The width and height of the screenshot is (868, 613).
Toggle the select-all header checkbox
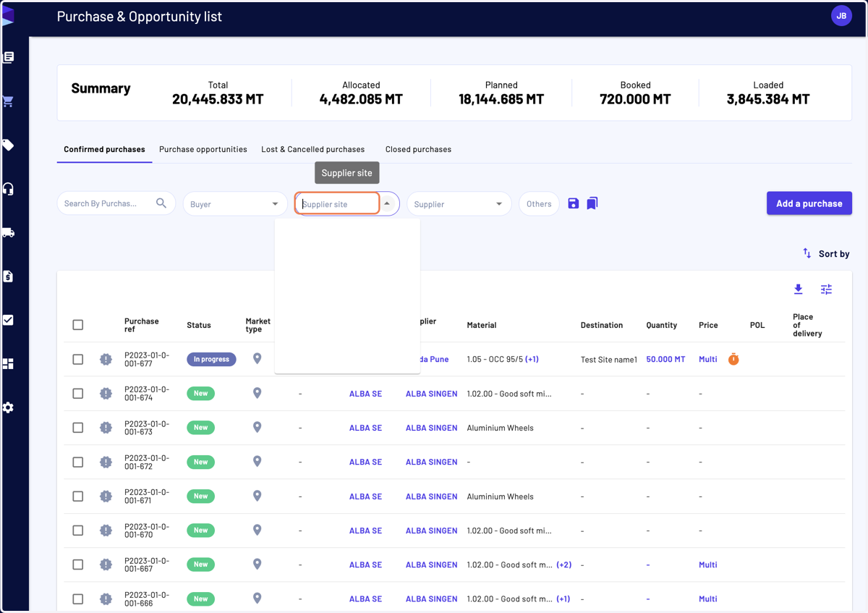click(x=78, y=325)
